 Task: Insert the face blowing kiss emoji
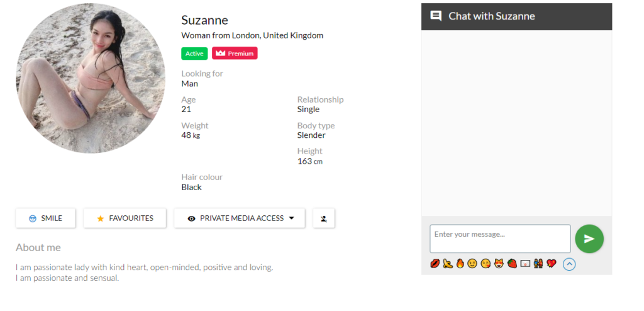tap(486, 264)
